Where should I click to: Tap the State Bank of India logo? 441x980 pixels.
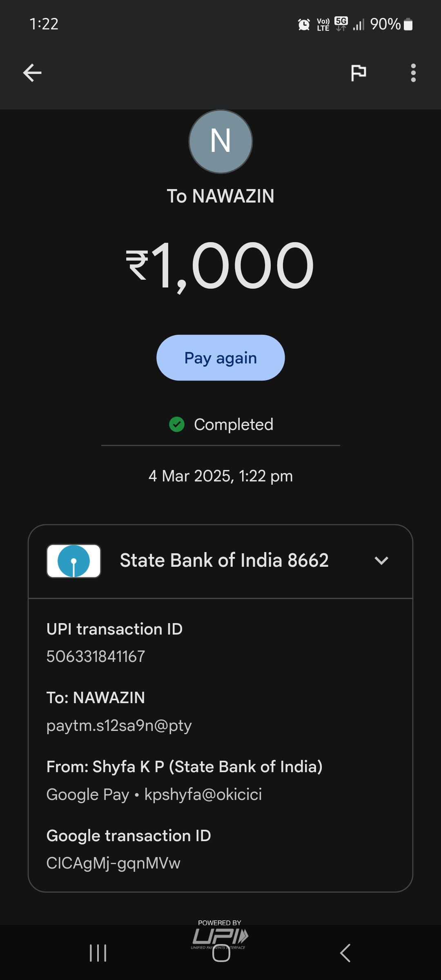(x=73, y=561)
